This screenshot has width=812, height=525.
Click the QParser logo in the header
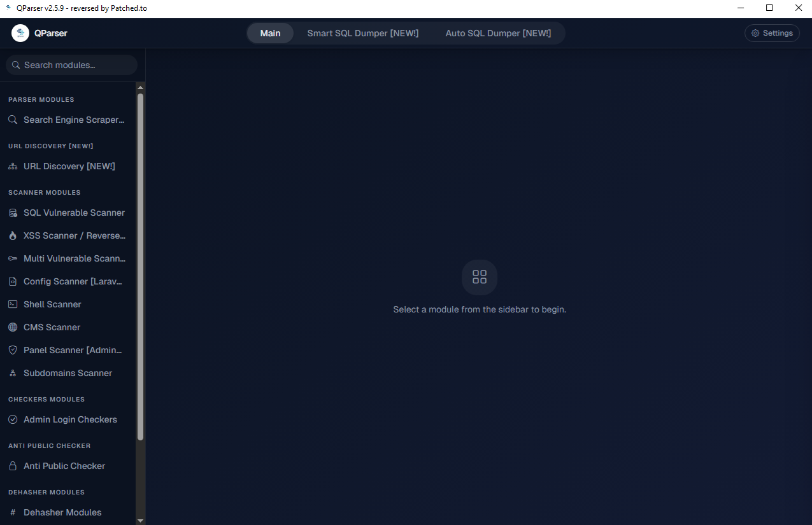click(x=20, y=33)
